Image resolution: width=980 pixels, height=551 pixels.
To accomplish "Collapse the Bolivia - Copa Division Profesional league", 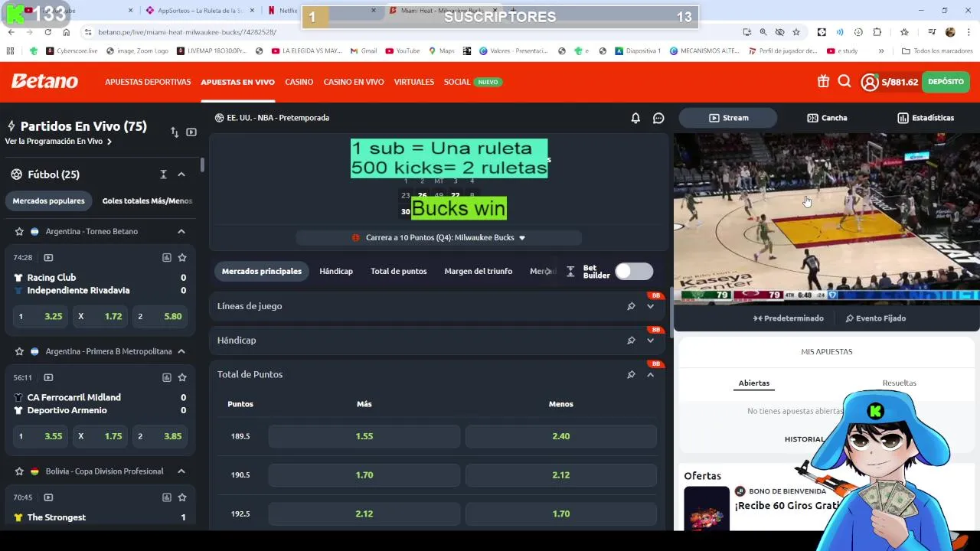I will click(x=181, y=471).
